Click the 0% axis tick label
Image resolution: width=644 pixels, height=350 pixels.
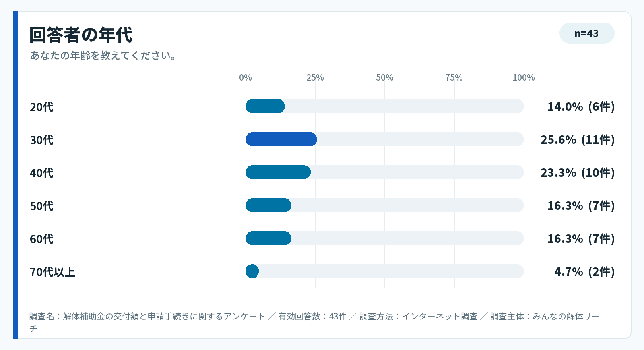tap(246, 77)
